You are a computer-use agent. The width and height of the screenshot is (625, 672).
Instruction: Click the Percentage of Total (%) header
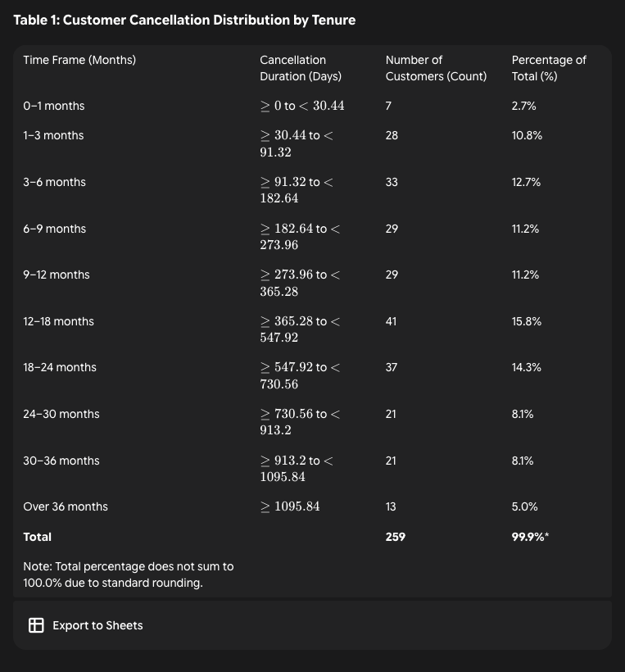coord(549,68)
